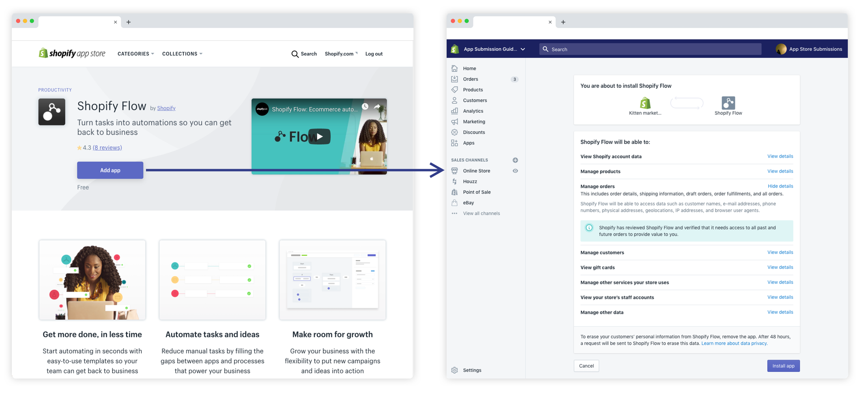The height and width of the screenshot is (401, 868).
Task: Click the eBay channel icon
Action: pyautogui.click(x=455, y=203)
